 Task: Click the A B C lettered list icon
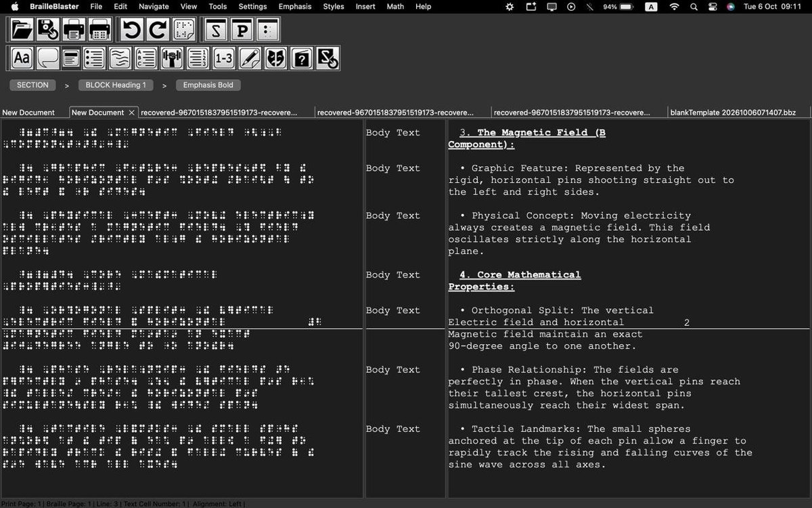(x=145, y=58)
